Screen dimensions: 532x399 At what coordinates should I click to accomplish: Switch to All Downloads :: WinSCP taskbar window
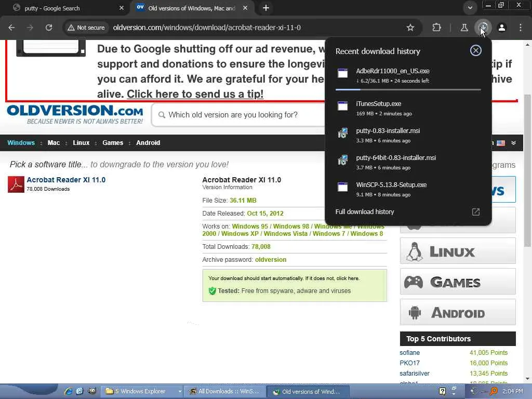click(x=224, y=391)
